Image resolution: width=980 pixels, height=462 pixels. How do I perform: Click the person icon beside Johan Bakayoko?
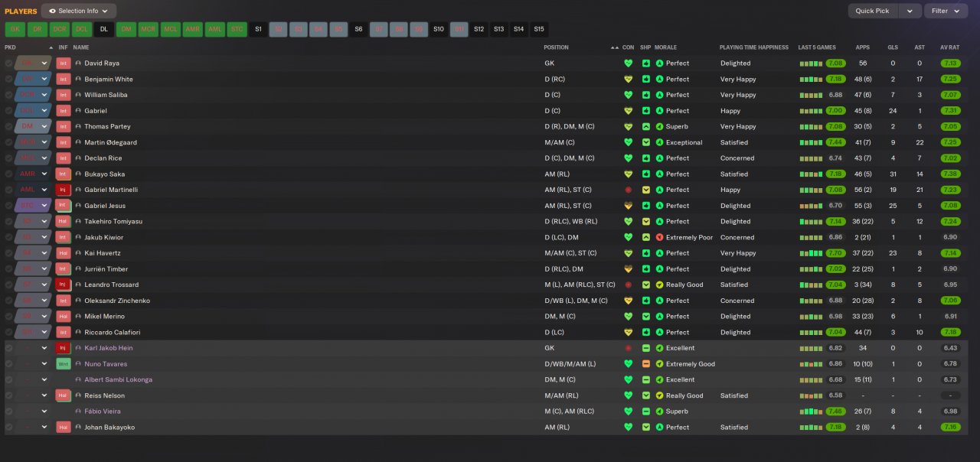tap(78, 428)
